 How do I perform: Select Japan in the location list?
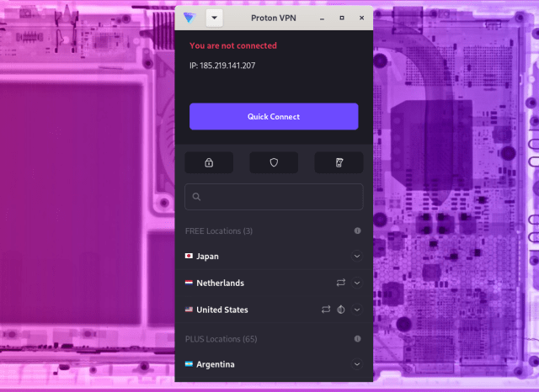(274, 256)
